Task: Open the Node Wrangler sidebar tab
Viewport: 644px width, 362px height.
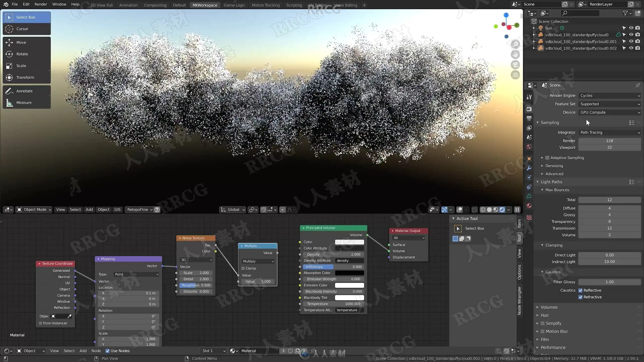Action: [x=519, y=300]
